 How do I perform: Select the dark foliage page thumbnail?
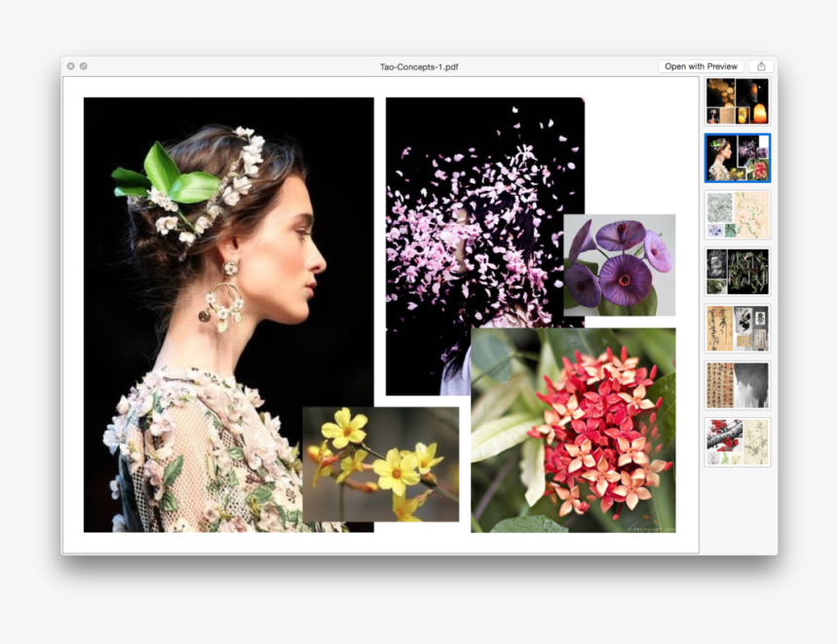click(738, 272)
